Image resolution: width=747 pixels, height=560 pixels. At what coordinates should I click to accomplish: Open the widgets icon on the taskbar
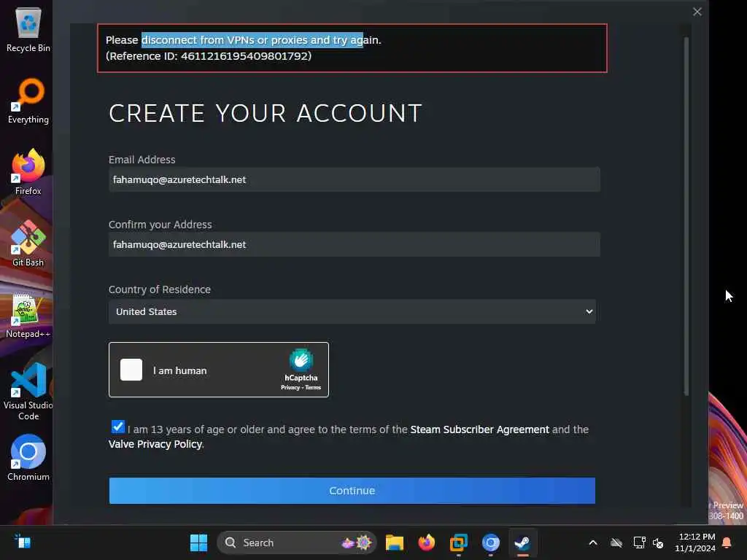pyautogui.click(x=23, y=542)
